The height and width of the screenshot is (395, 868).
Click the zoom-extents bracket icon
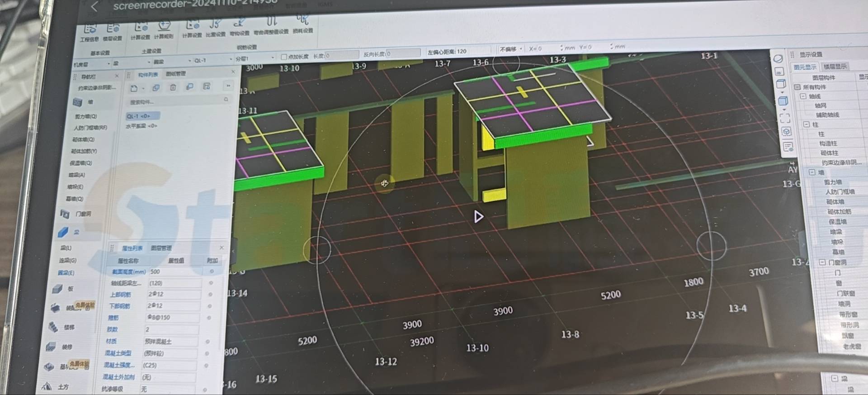pyautogui.click(x=785, y=117)
